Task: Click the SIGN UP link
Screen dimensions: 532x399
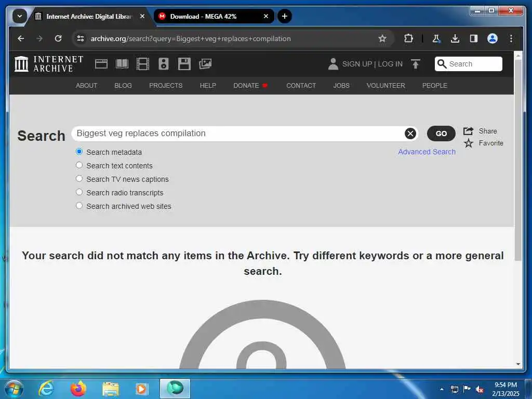Action: 357,64
